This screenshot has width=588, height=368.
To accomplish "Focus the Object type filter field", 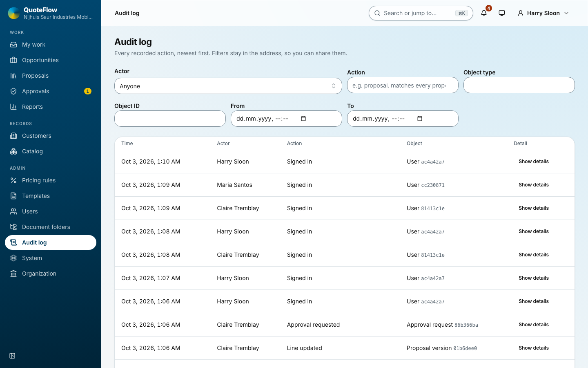I will click(x=519, y=85).
